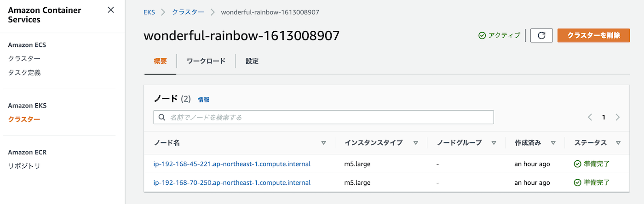Image resolution: width=644 pixels, height=204 pixels.
Task: Click the Amazon Container Services title
Action: pyautogui.click(x=45, y=15)
